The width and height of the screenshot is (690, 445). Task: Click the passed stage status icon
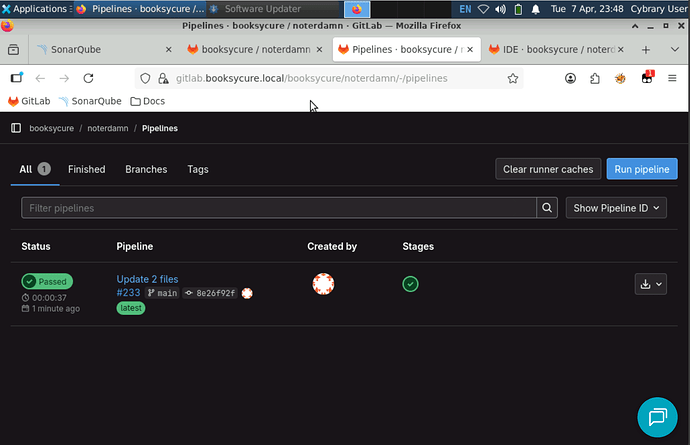pos(410,284)
